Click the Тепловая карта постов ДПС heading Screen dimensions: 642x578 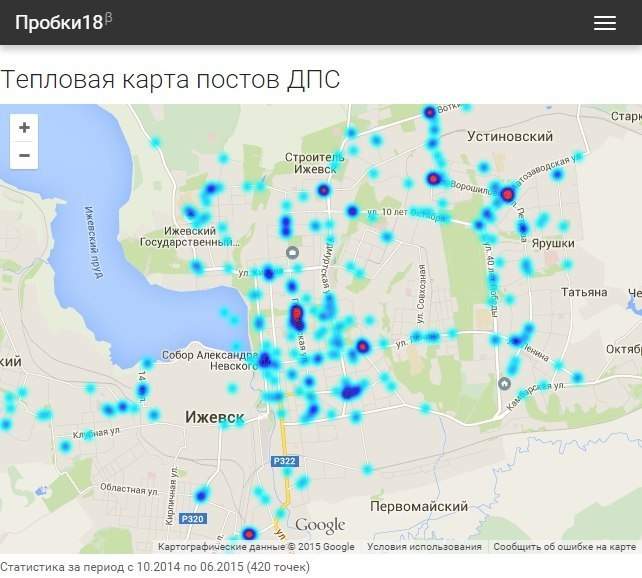[x=170, y=79]
